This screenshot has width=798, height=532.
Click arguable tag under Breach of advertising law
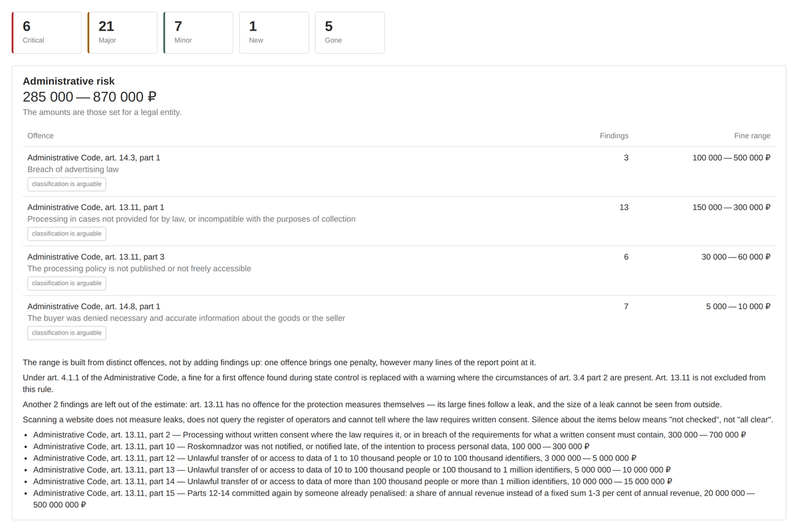tap(66, 184)
